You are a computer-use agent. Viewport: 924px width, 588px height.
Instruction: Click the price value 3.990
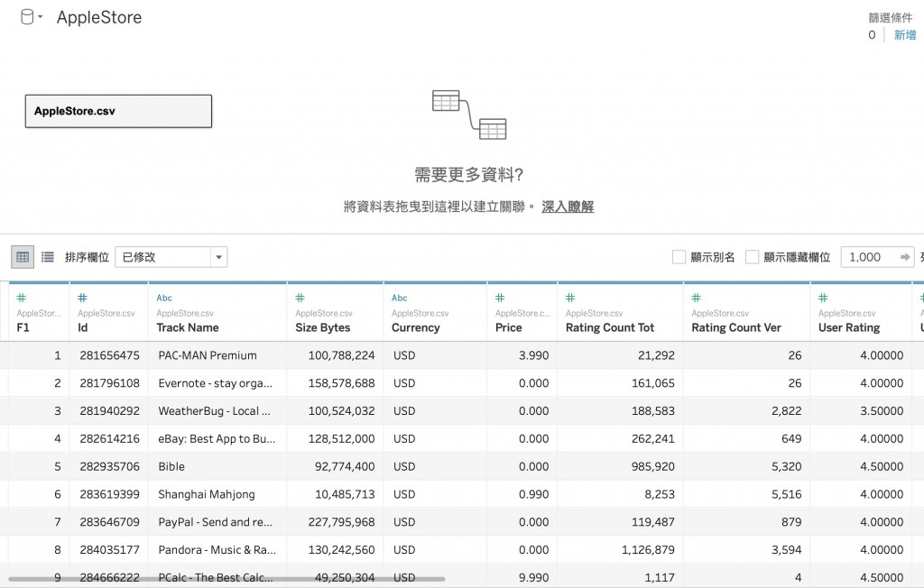pos(533,355)
